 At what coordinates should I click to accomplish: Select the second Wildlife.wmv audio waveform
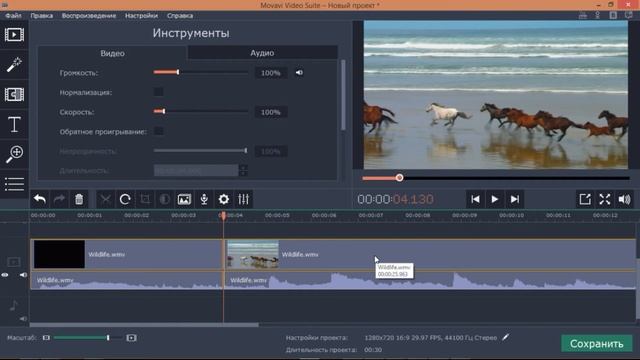pos(430,280)
